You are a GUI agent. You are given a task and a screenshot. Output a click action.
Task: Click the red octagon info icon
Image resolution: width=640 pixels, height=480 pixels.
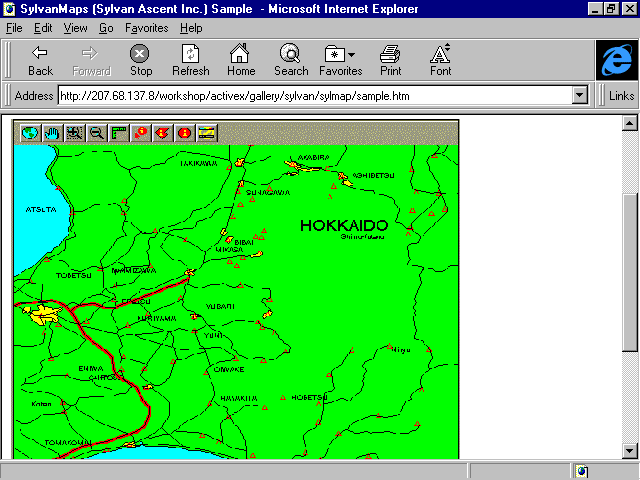pyautogui.click(x=185, y=132)
